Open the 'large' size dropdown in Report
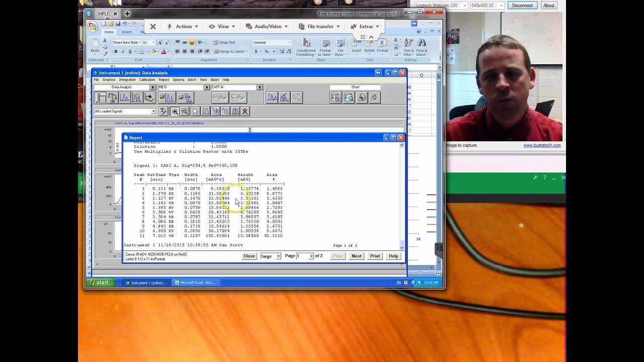 278,256
